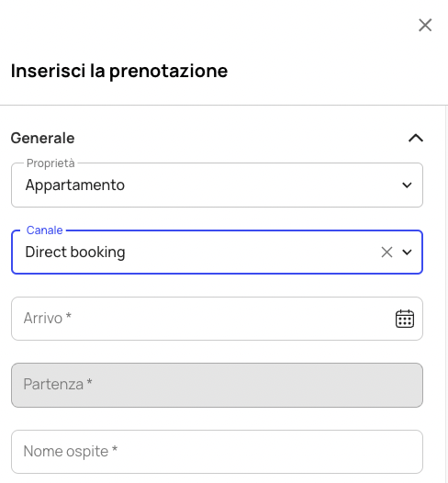Close the Inserisci la prenotazione panel
This screenshot has height=483, width=448.
[x=425, y=25]
